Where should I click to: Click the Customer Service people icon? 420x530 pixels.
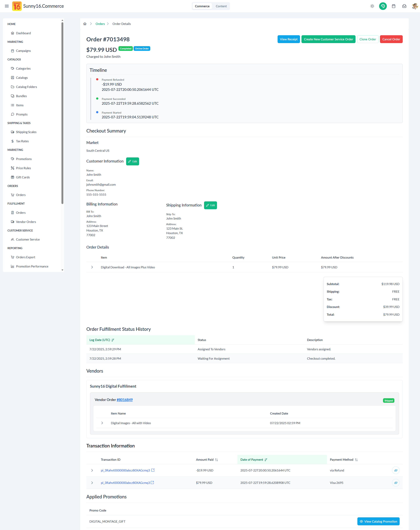(x=13, y=239)
